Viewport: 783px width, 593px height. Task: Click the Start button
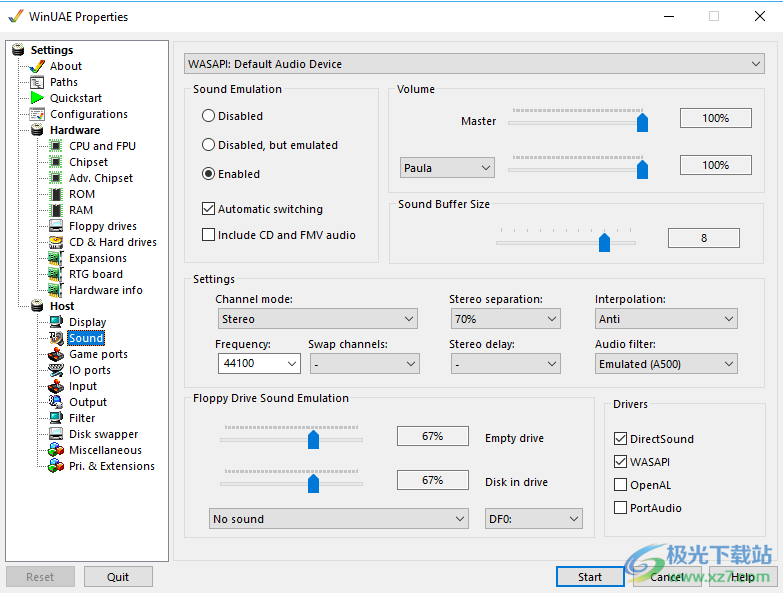point(590,577)
